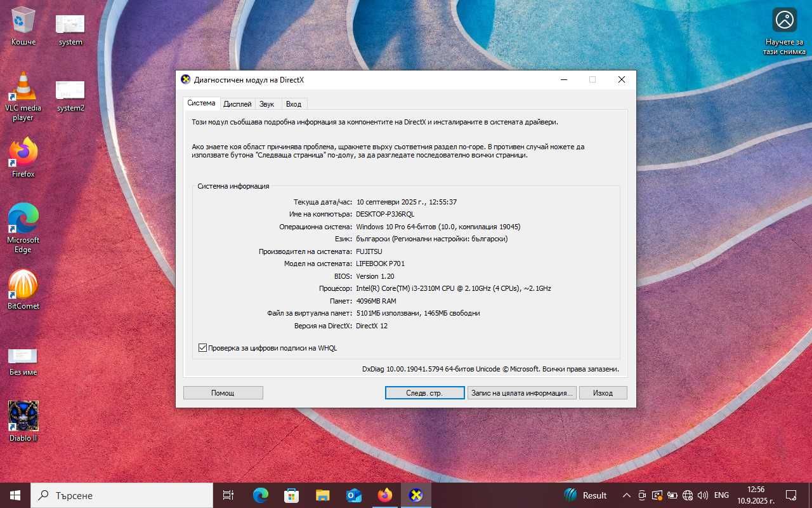812x508 pixels.
Task: Click BIOS value 'Version 1.20'
Action: pyautogui.click(x=376, y=276)
